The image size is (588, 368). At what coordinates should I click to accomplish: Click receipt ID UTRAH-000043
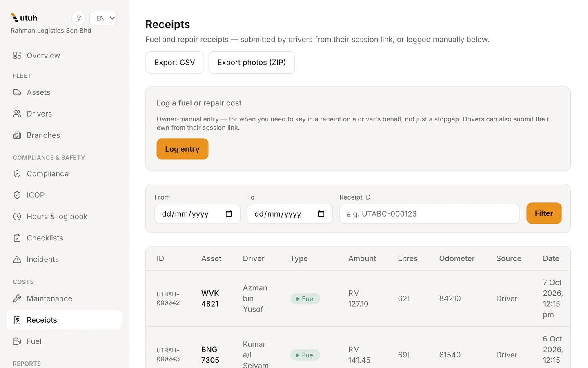coord(168,355)
